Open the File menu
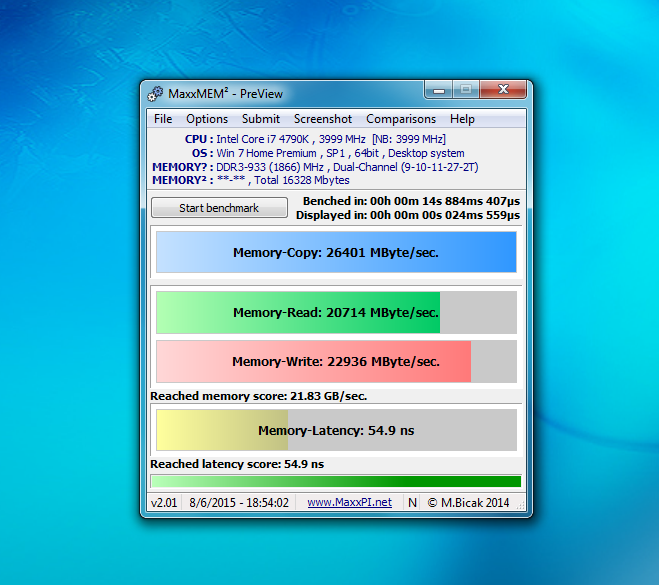Viewport: 659px width, 585px height. (163, 119)
